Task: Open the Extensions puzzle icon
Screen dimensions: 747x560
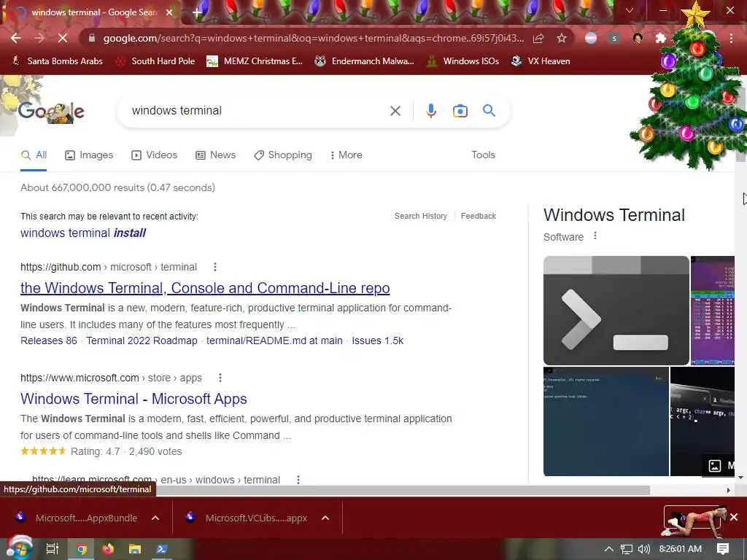Action: pyautogui.click(x=660, y=38)
